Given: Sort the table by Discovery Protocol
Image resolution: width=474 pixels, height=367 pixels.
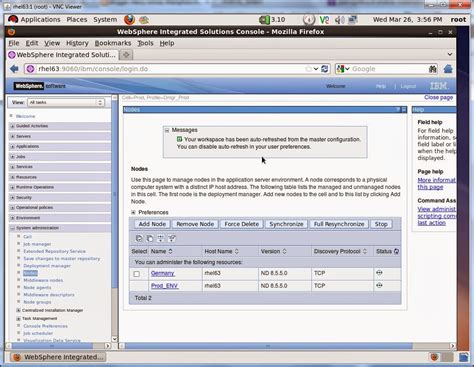Looking at the screenshot, I should [365, 251].
